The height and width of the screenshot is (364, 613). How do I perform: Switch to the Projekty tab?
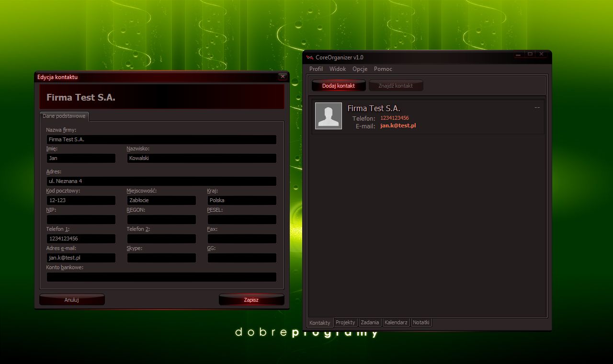pos(345,322)
